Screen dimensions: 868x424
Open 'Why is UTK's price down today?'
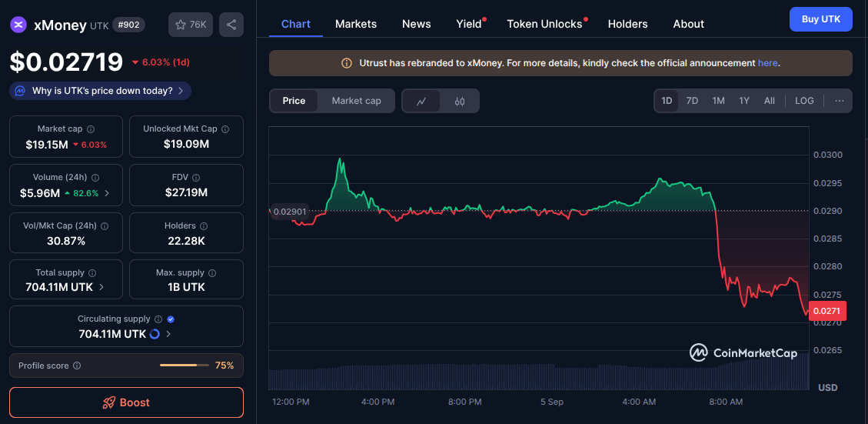coord(100,91)
